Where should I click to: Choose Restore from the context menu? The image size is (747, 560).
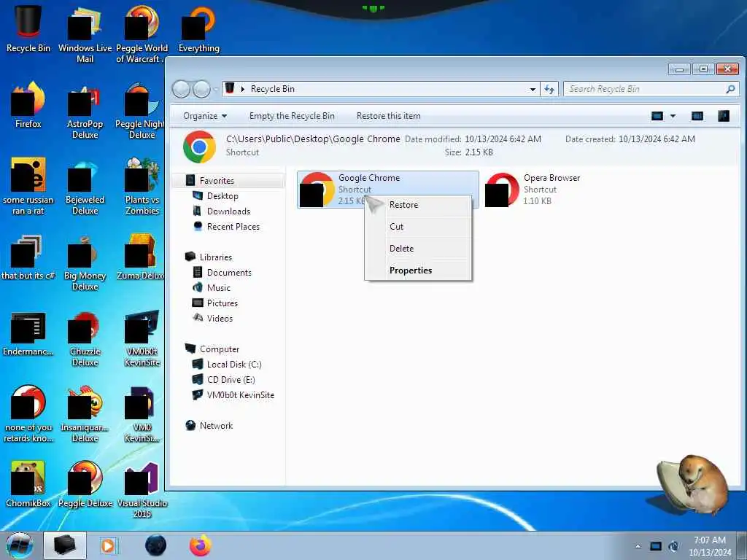pyautogui.click(x=418, y=205)
